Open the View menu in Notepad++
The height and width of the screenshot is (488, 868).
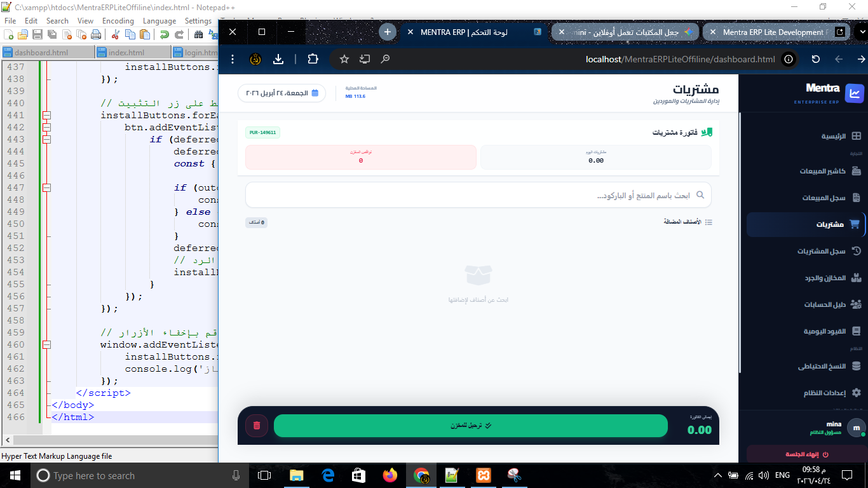pyautogui.click(x=85, y=20)
